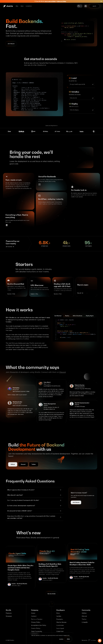
Task: Expand the "Why should I use Rust?" question
Action: point(60,495)
